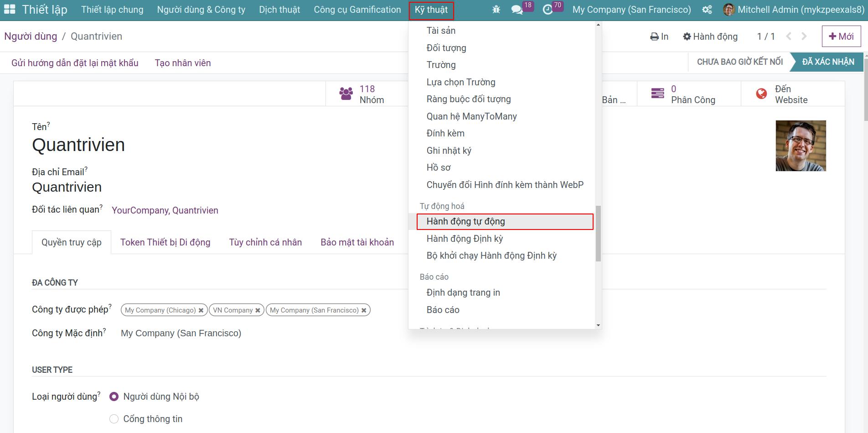Screen dimensions: 868x433
Task: Remove VN Company tag
Action: (258, 310)
